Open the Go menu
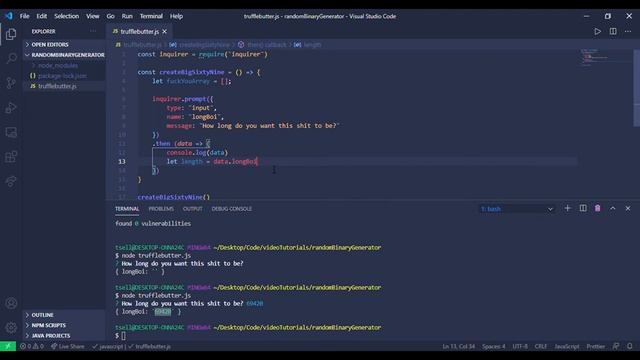The width and height of the screenshot is (640, 360). coord(111,16)
